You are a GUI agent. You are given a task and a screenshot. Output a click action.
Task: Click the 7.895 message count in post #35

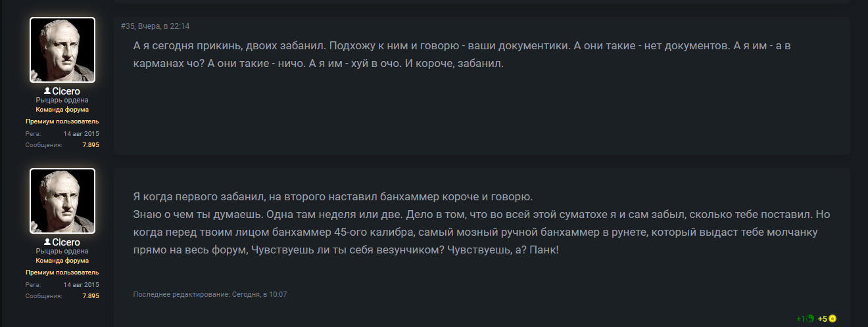point(91,144)
